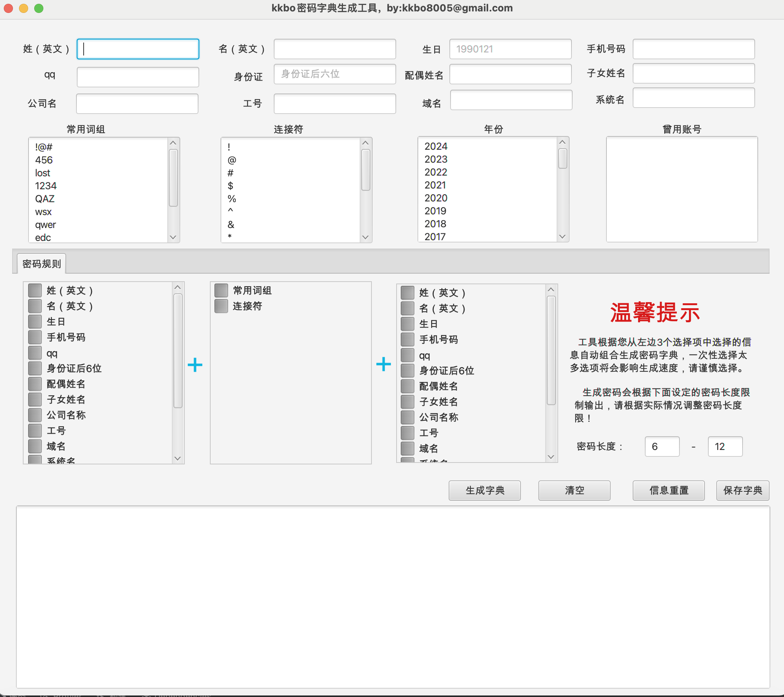This screenshot has height=697, width=784.
Task: Check qq in the third rule list
Action: coord(407,355)
